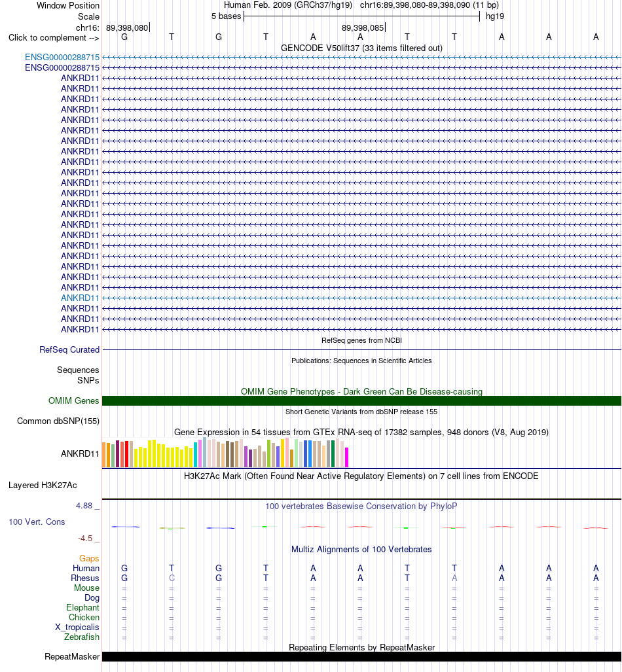Click the hg19 label beside the scale bar
This screenshot has height=672, width=622.
pyautogui.click(x=494, y=16)
